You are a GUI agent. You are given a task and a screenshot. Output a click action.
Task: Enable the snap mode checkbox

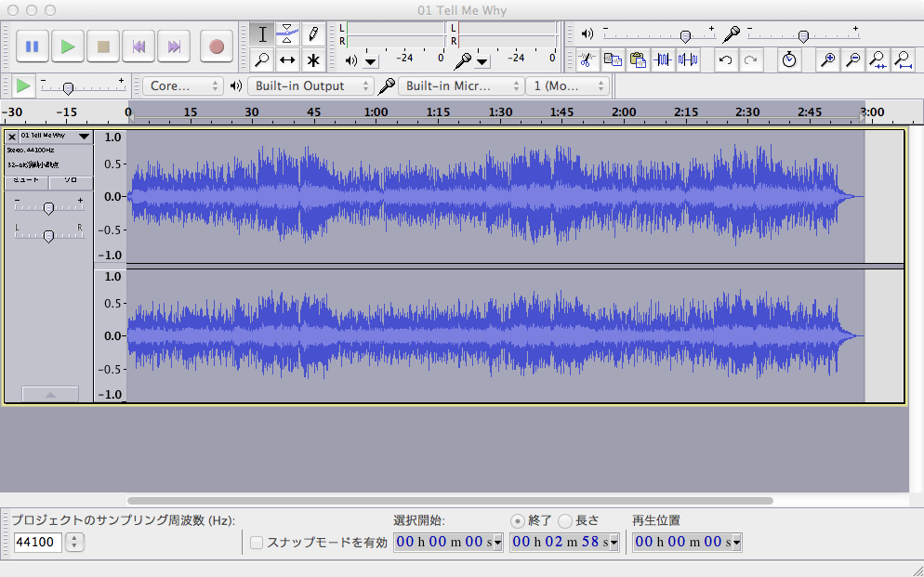tap(255, 542)
